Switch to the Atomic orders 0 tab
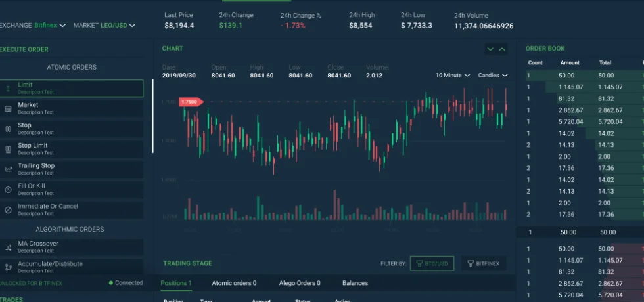 pos(234,283)
